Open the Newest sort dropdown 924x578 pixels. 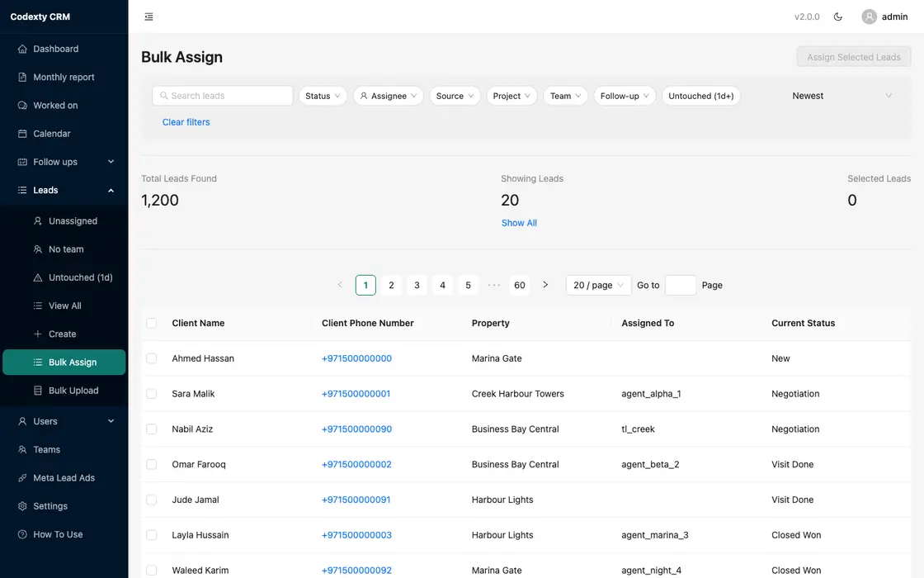tap(841, 96)
